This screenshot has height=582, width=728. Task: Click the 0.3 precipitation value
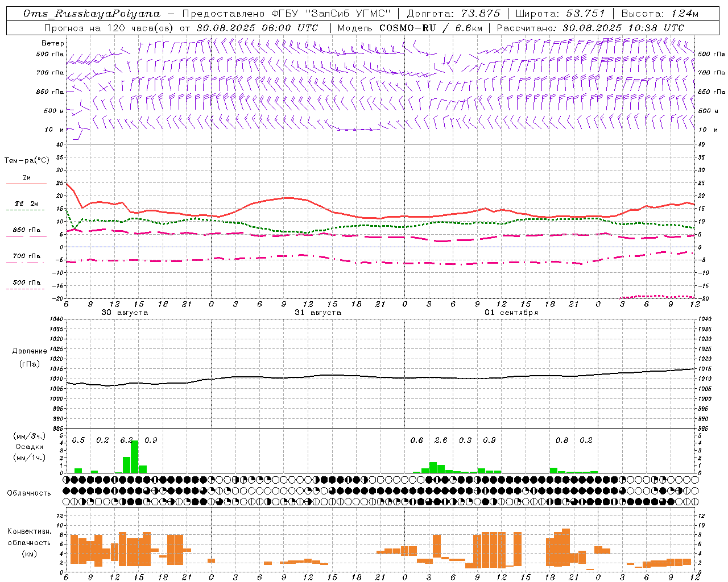point(465,440)
